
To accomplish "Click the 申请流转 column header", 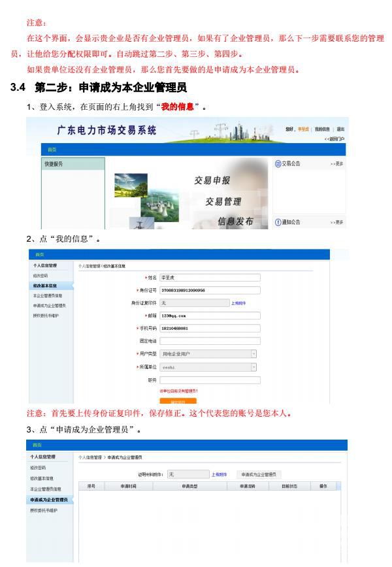I will click(248, 487).
